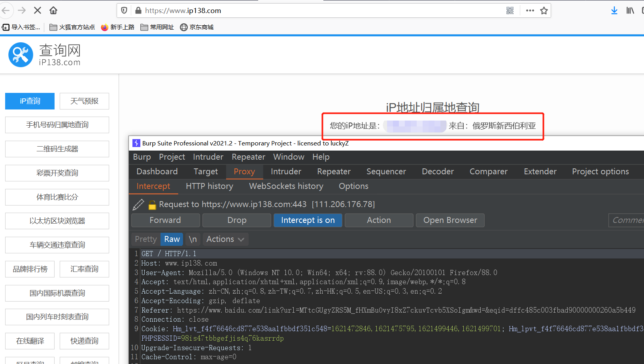Screen dimensions: 644x364
Task: Switch to the Extender tab
Action: [x=540, y=172]
